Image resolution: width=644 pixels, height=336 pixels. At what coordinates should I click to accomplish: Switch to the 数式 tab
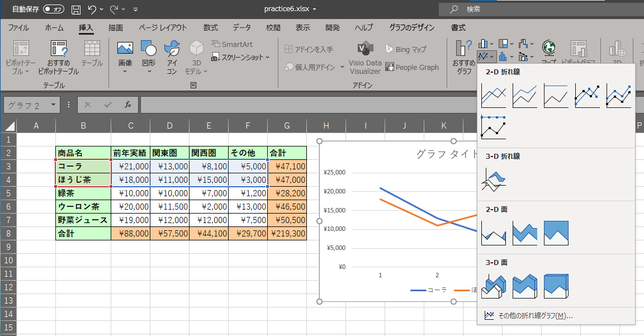(210, 27)
